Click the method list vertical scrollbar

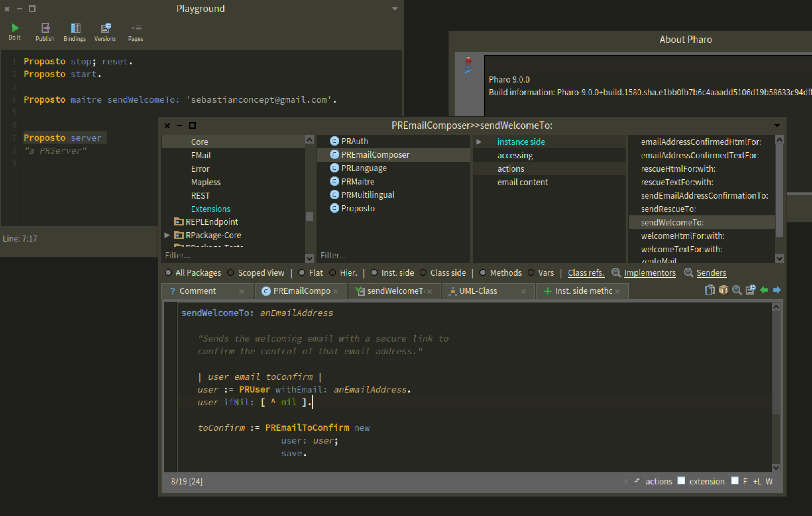click(779, 191)
